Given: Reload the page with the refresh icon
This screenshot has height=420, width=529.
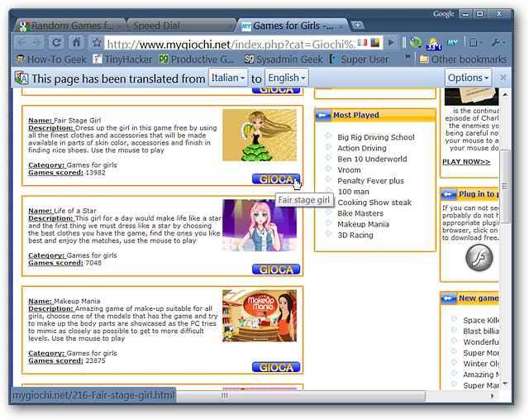Looking at the screenshot, I should click(x=56, y=42).
